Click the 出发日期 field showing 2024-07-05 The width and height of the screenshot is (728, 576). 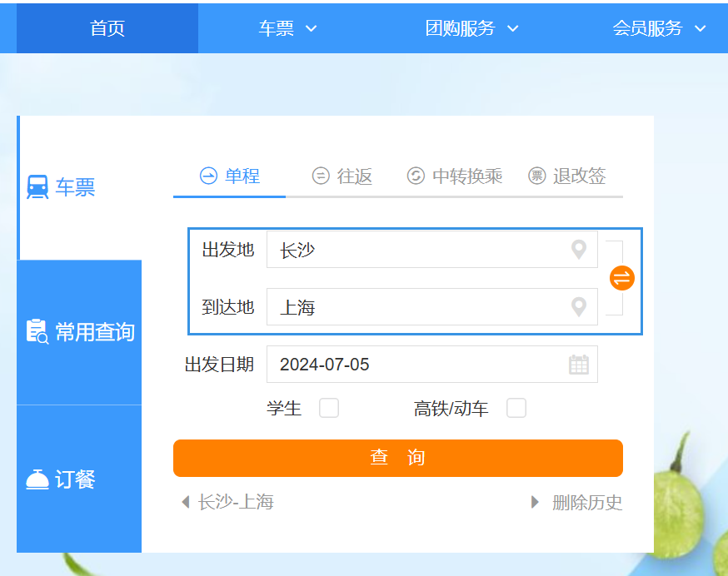point(431,365)
